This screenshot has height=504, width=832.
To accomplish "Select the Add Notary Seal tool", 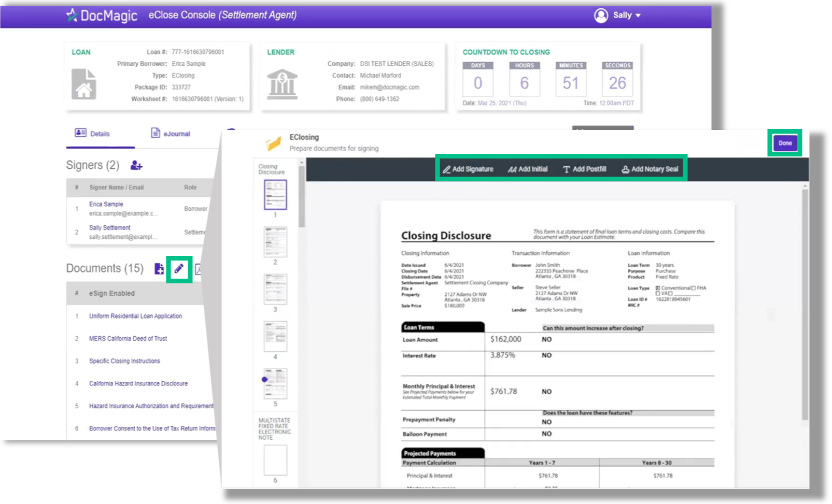I will pos(650,169).
